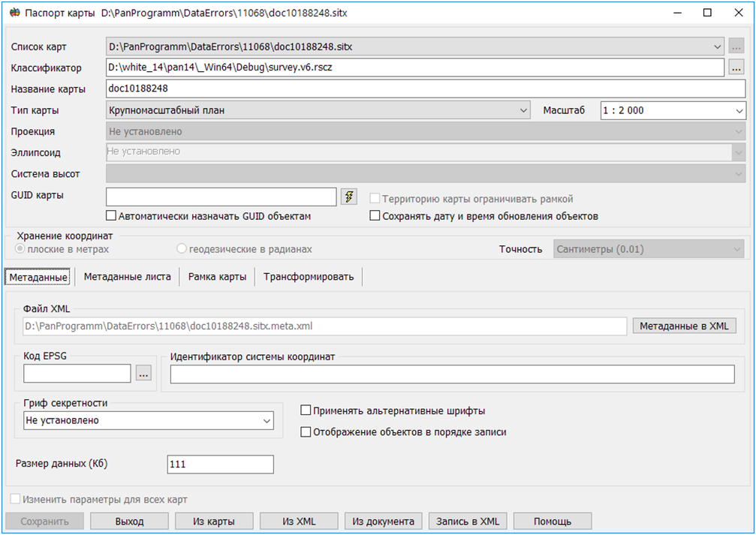The height and width of the screenshot is (535, 756).
Task: Toggle saving object update date and time
Action: 375,216
